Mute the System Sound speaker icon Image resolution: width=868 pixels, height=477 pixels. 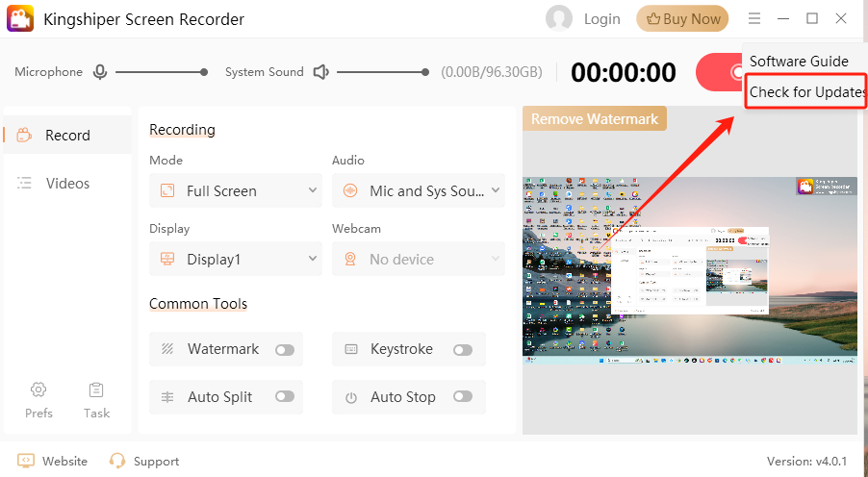321,72
